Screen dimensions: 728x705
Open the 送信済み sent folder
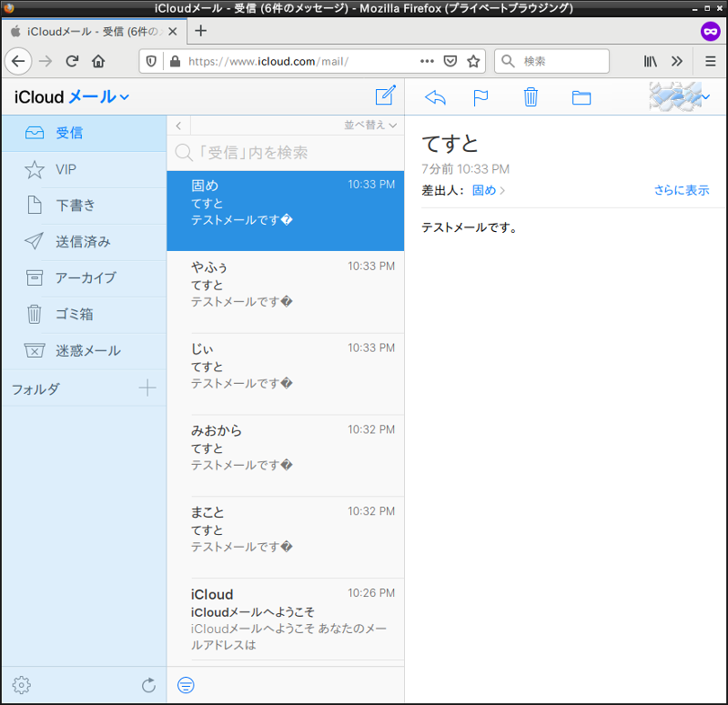coord(84,242)
